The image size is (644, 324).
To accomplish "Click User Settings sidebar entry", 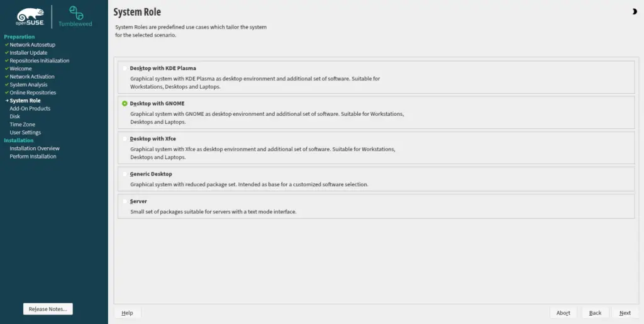I will [25, 133].
